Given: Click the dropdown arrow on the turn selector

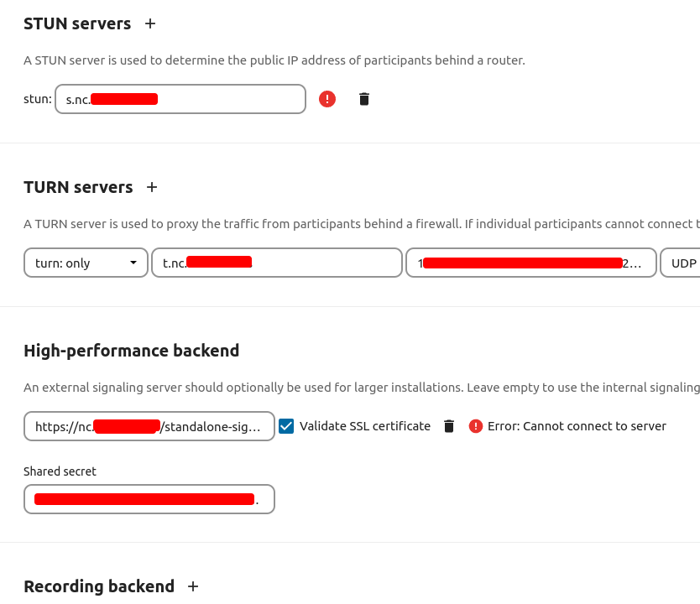Looking at the screenshot, I should 133,263.
